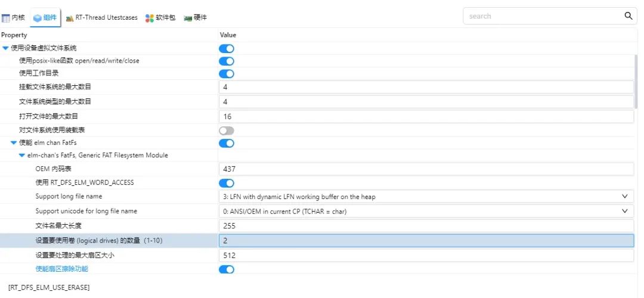Select 使用 RT_DFS_ELM_WORD_ACCESS row label
The height and width of the screenshot is (298, 644).
[x=85, y=182]
